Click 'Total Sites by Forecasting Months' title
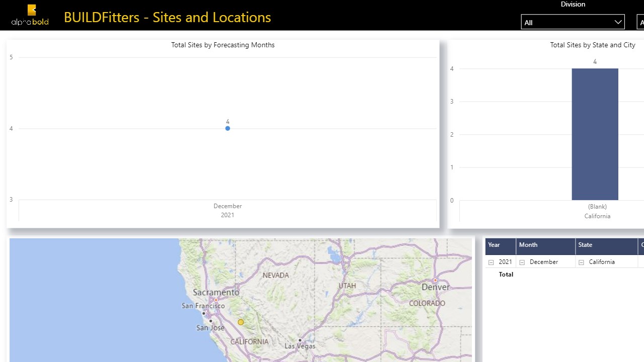 (x=223, y=45)
